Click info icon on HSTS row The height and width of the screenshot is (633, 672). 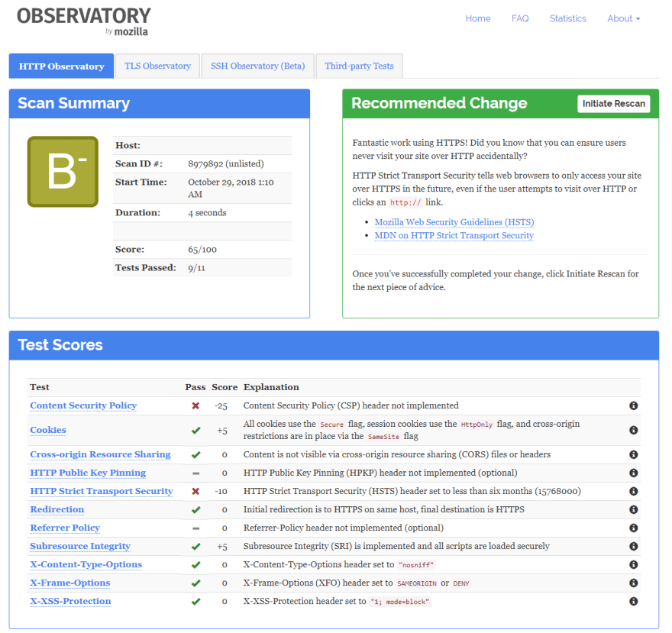click(633, 491)
